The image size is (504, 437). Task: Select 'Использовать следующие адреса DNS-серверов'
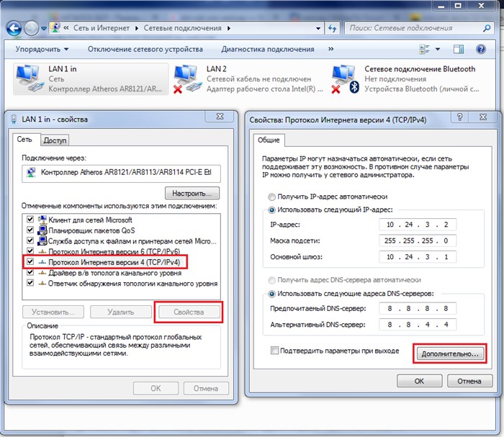click(272, 294)
